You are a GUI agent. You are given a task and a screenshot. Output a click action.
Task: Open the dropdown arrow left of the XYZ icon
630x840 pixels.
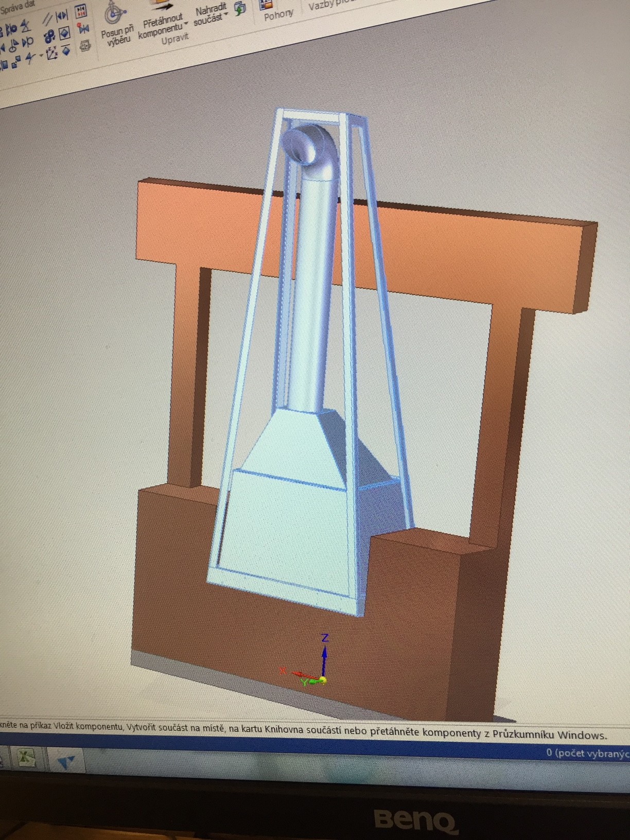tap(41, 56)
